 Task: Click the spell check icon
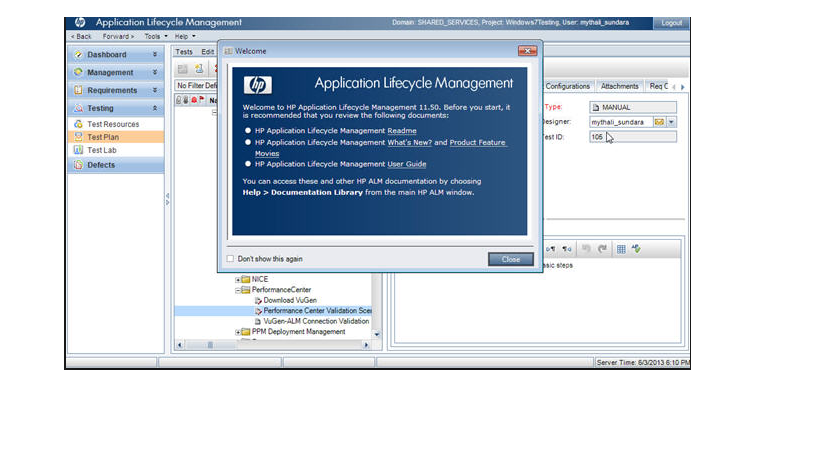pyautogui.click(x=636, y=249)
